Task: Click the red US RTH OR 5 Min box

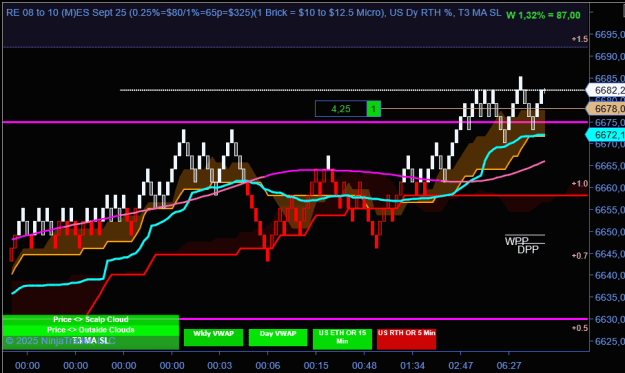Action: point(406,339)
